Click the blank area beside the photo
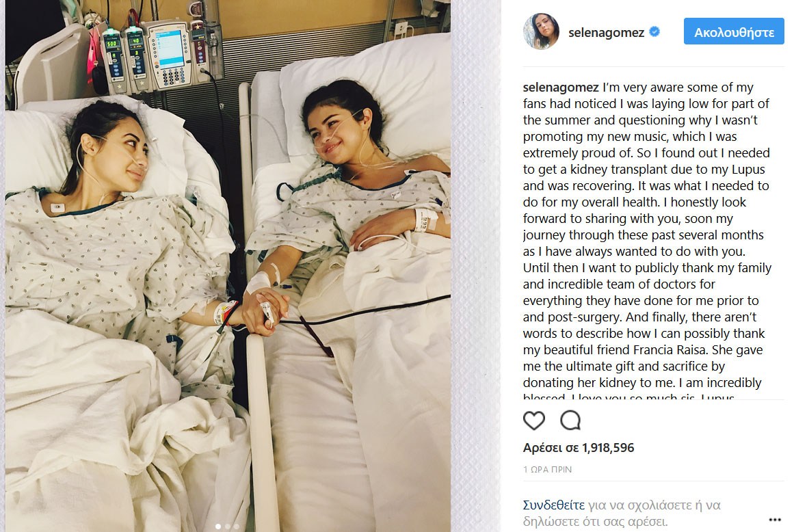 [x=475, y=266]
